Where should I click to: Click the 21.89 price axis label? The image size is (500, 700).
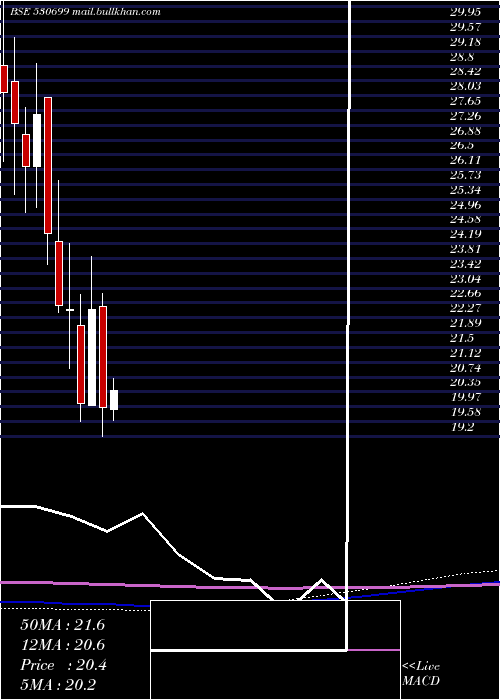465,323
